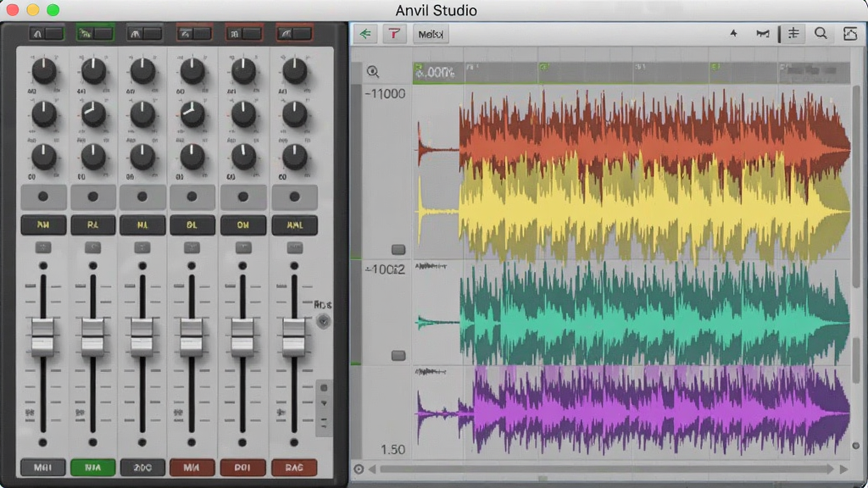
Task: Click the right arrow of the horizontal scrollbar
Action: pyautogui.click(x=843, y=469)
